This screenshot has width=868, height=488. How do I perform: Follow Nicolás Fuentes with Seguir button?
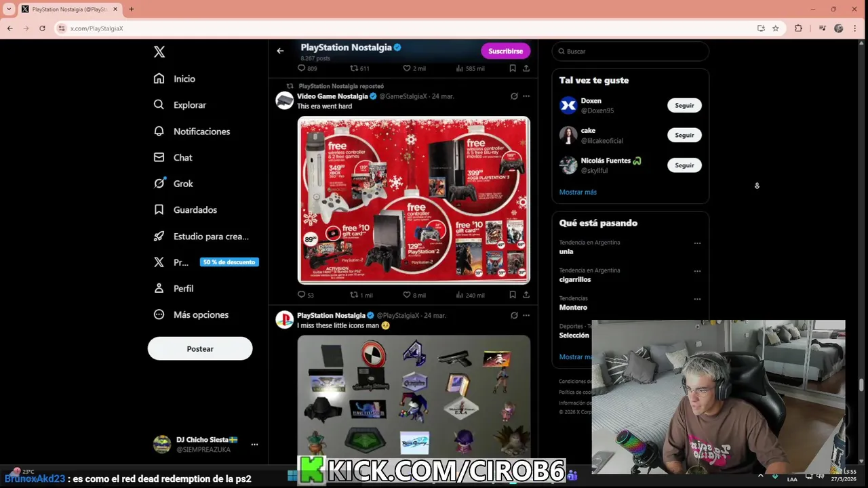pos(684,165)
